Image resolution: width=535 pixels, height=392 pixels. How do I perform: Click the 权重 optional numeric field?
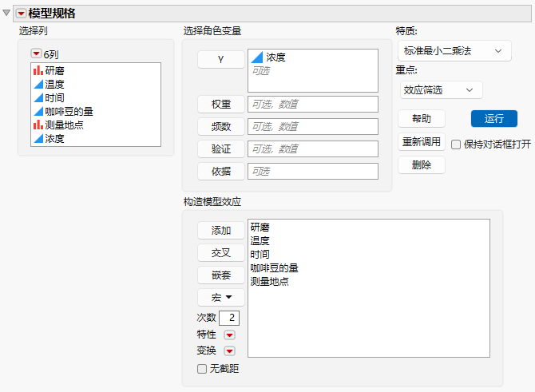pos(313,104)
